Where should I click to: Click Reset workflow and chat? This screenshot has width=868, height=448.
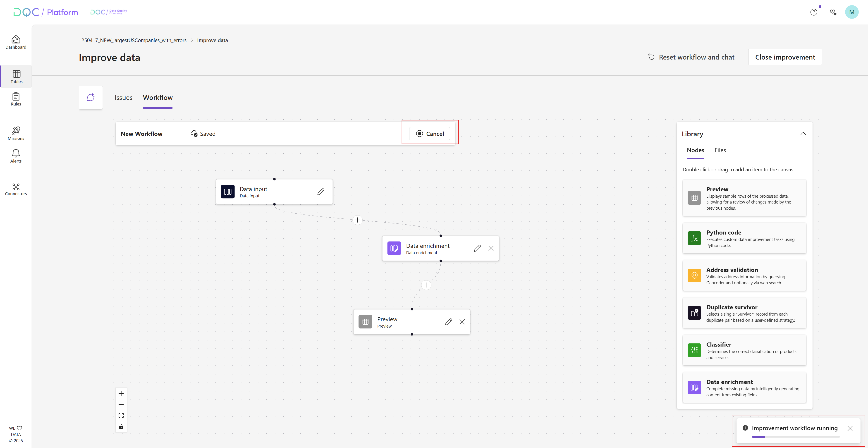point(691,57)
